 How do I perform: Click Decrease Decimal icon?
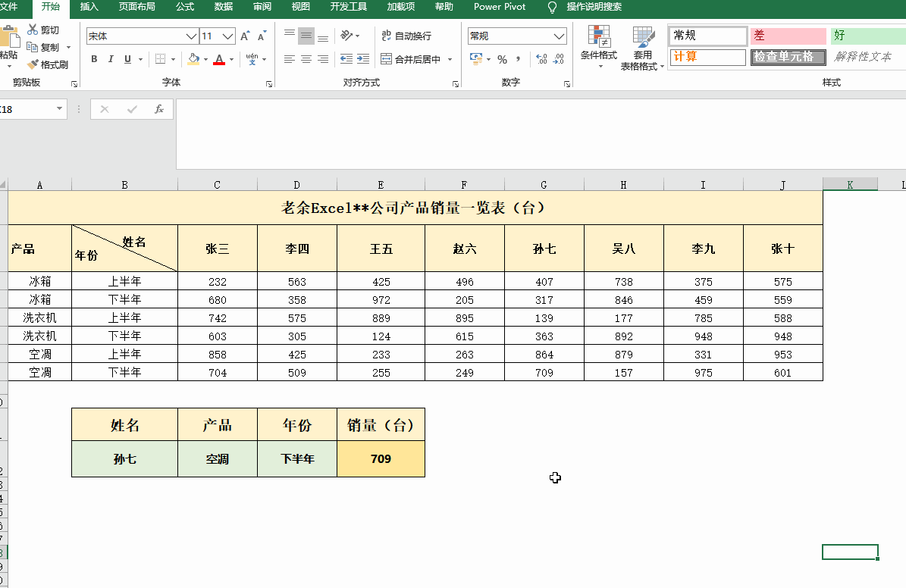[x=558, y=59]
